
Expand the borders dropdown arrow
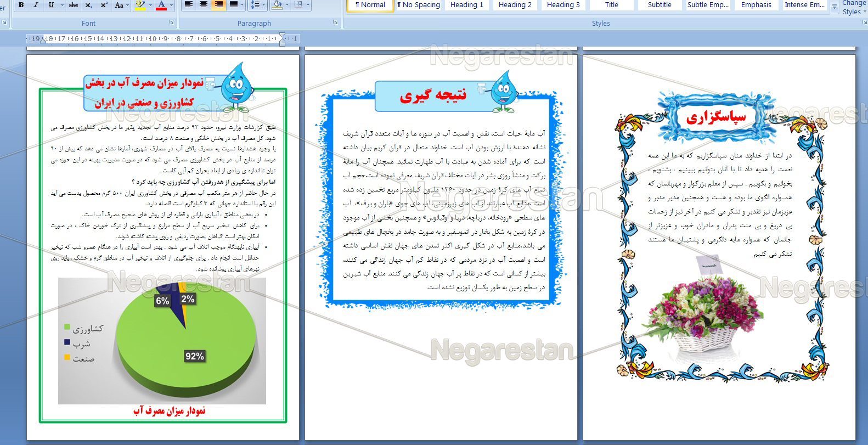tap(308, 5)
